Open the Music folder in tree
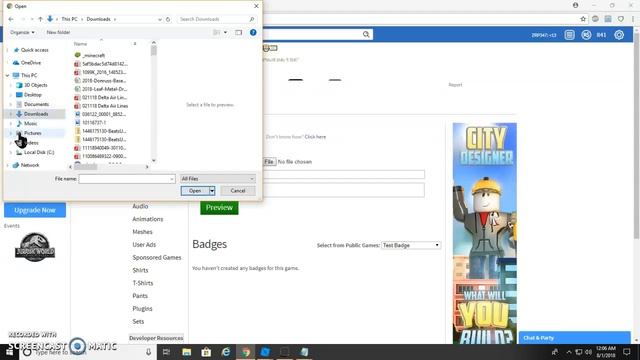The image size is (640, 360). click(30, 123)
